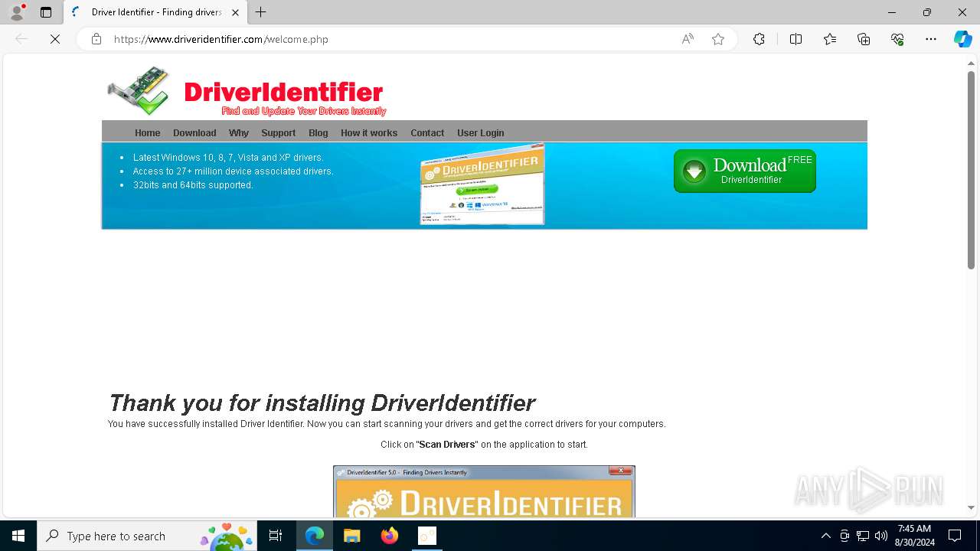Click the green Download DriverIdentifier button
The width and height of the screenshot is (980, 551).
(745, 171)
